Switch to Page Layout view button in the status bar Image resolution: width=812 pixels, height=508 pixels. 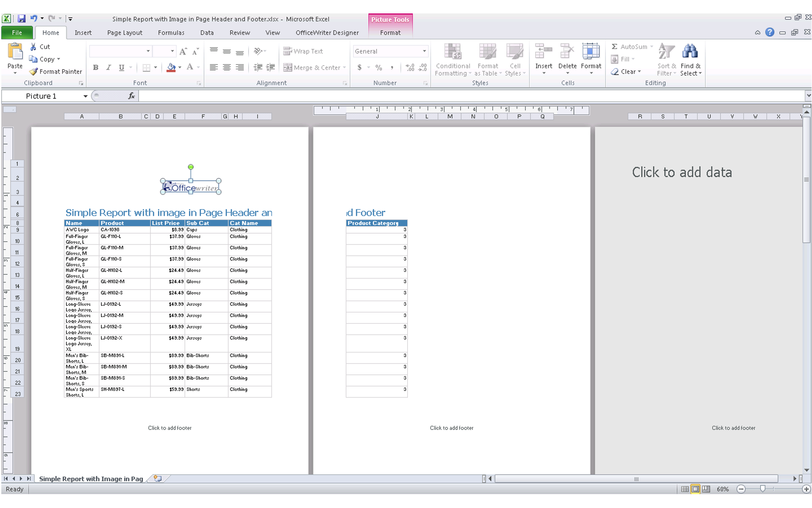pyautogui.click(x=695, y=489)
